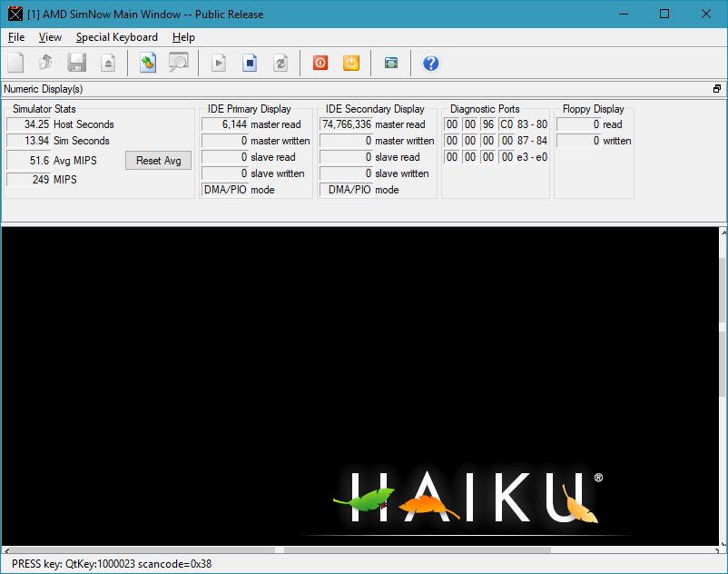Viewport: 728px width, 574px height.
Task: Click the Reset Avg button
Action: tap(158, 161)
